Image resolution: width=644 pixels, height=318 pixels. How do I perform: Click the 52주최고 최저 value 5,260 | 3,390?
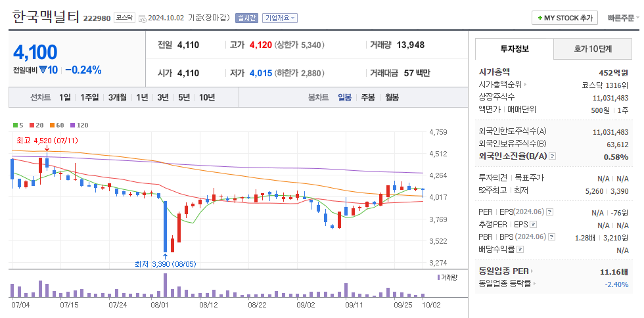609,191
